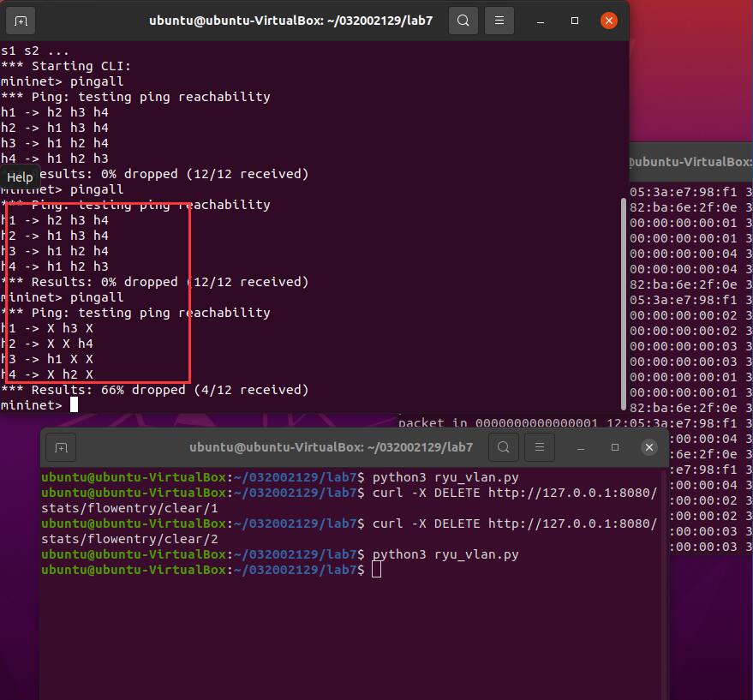Open new tab in bottom lab7 terminal

coord(61,448)
